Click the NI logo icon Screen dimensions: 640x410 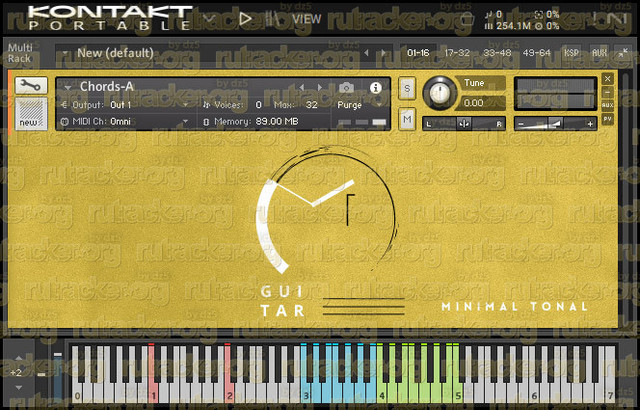click(619, 19)
